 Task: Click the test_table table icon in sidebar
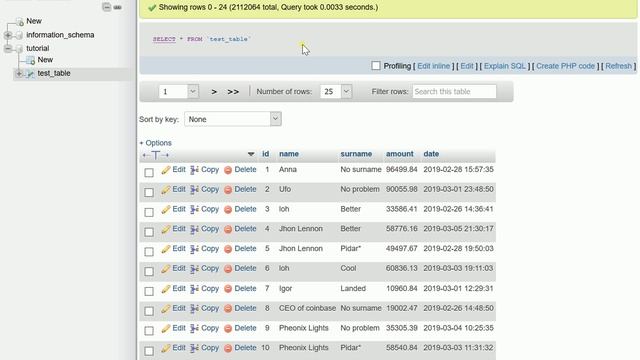click(30, 74)
